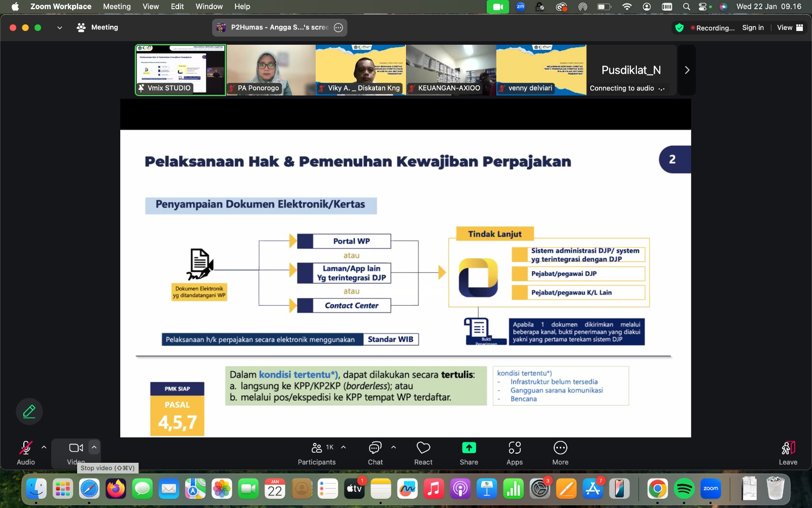Open the More options menu
Image resolution: width=812 pixels, height=508 pixels.
tap(560, 452)
